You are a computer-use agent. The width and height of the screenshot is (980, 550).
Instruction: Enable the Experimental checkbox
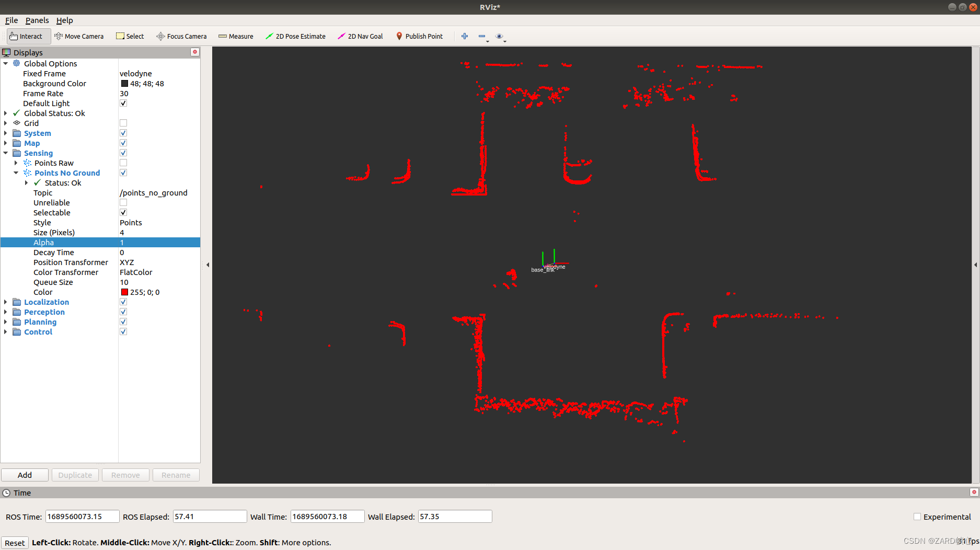point(917,517)
